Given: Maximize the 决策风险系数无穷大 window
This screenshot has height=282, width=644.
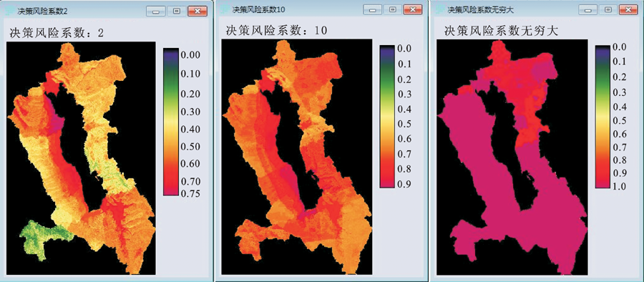Looking at the screenshot, I should click(609, 10).
